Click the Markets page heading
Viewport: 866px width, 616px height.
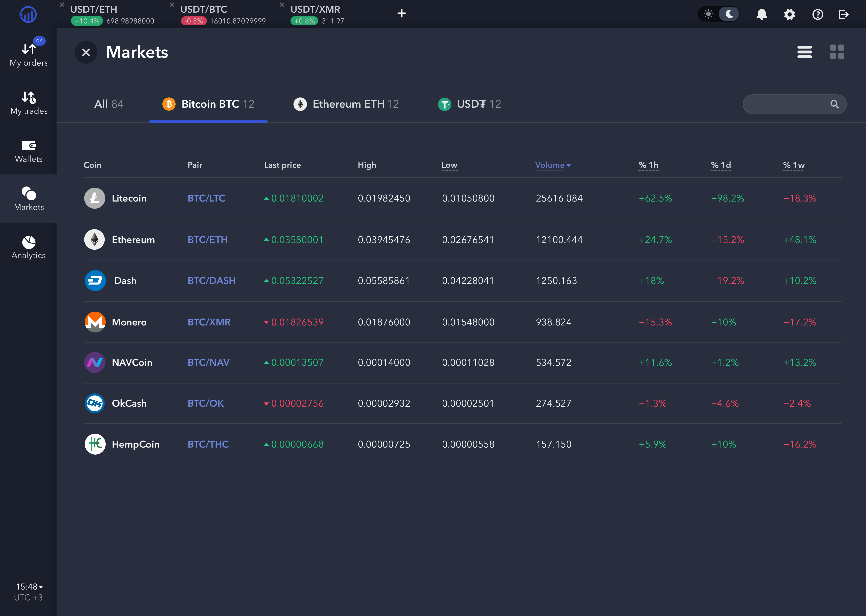pyautogui.click(x=137, y=52)
